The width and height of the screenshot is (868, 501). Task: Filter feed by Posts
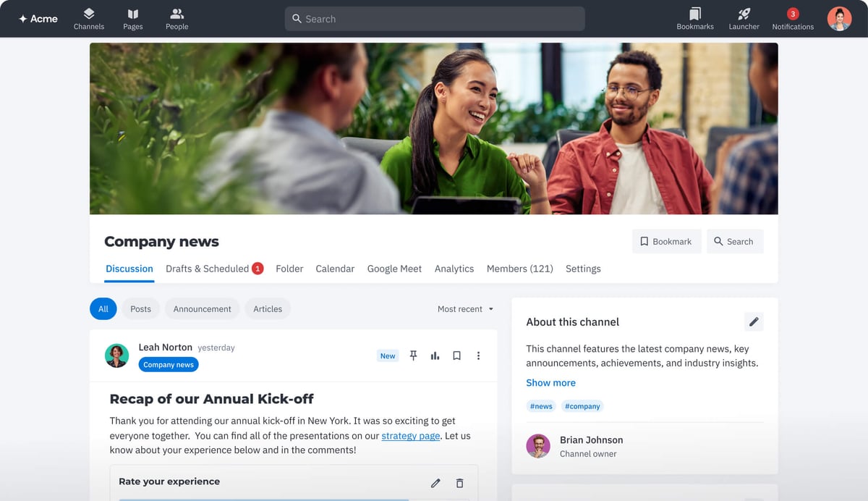[140, 309]
